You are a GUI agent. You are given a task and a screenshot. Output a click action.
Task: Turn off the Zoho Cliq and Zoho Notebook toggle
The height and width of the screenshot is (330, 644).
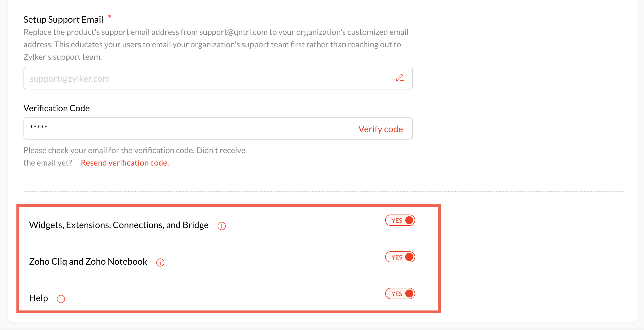(400, 257)
